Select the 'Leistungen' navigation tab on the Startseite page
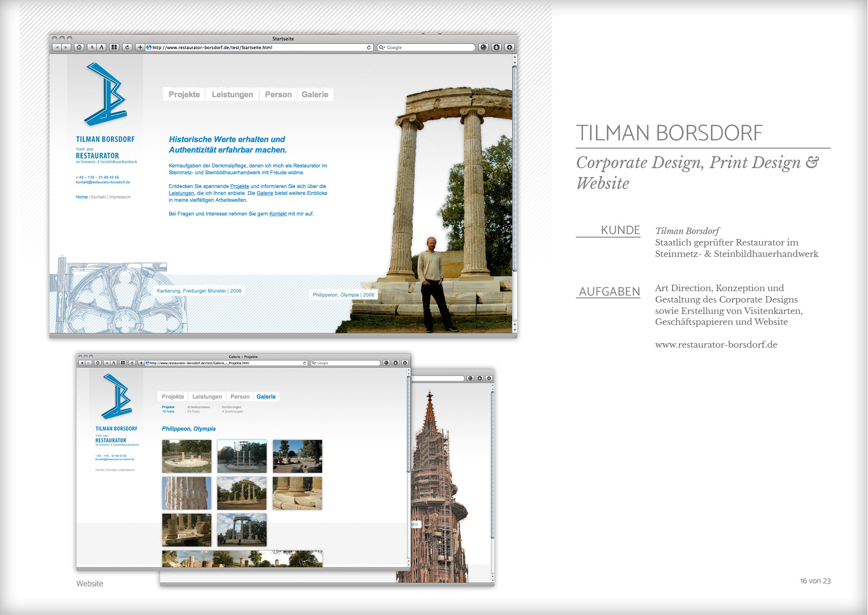 coord(232,95)
